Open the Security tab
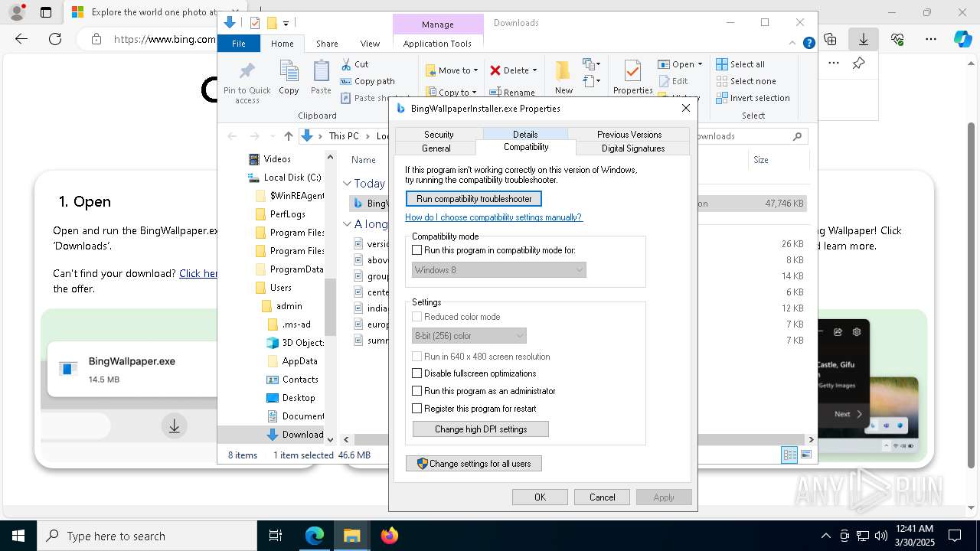Image resolution: width=980 pixels, height=551 pixels. coord(439,135)
